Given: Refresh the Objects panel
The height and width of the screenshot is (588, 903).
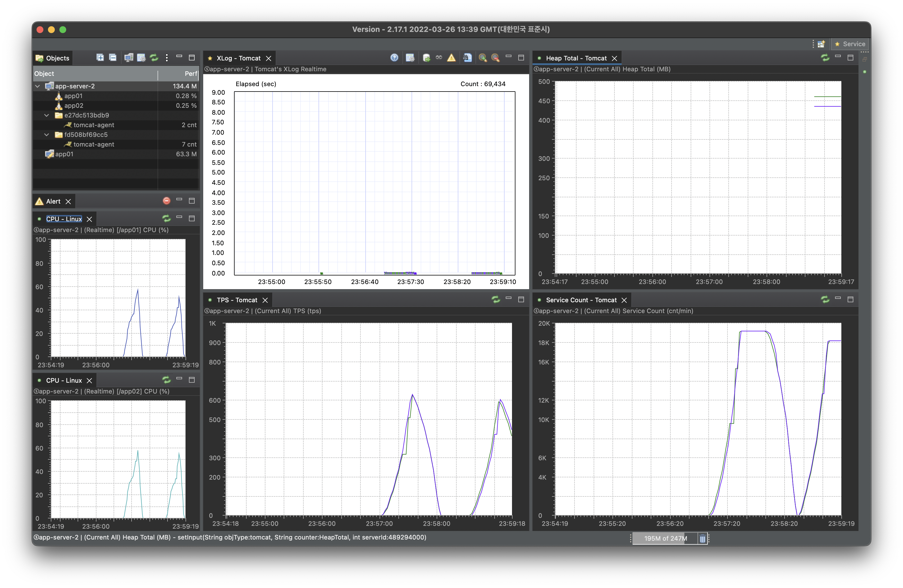Looking at the screenshot, I should tap(154, 58).
